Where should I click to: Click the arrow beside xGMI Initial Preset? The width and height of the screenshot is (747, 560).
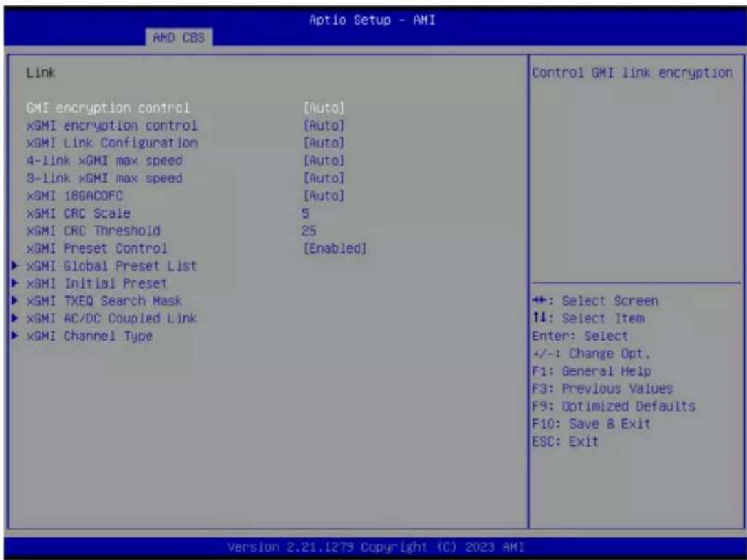point(15,283)
